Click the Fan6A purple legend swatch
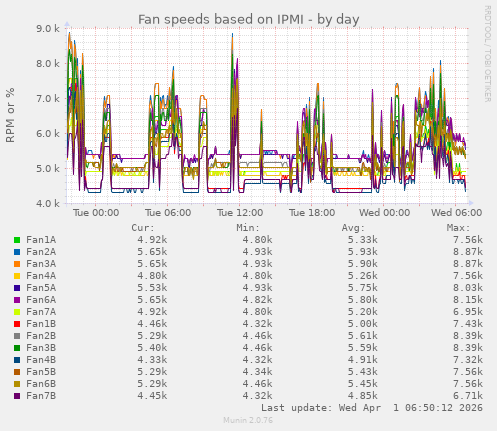 pos(17,300)
